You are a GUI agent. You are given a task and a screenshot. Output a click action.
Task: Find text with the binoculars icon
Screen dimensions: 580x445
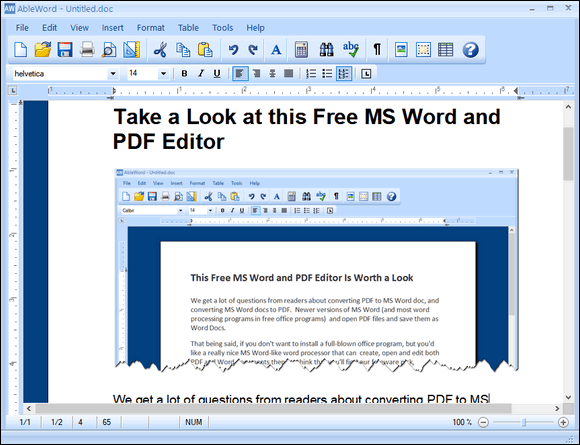[326, 50]
